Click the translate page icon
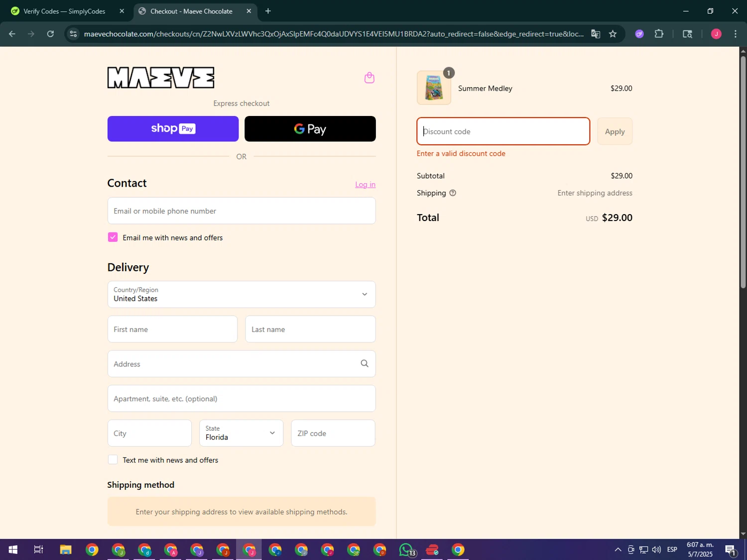The width and height of the screenshot is (747, 560). coord(595,34)
